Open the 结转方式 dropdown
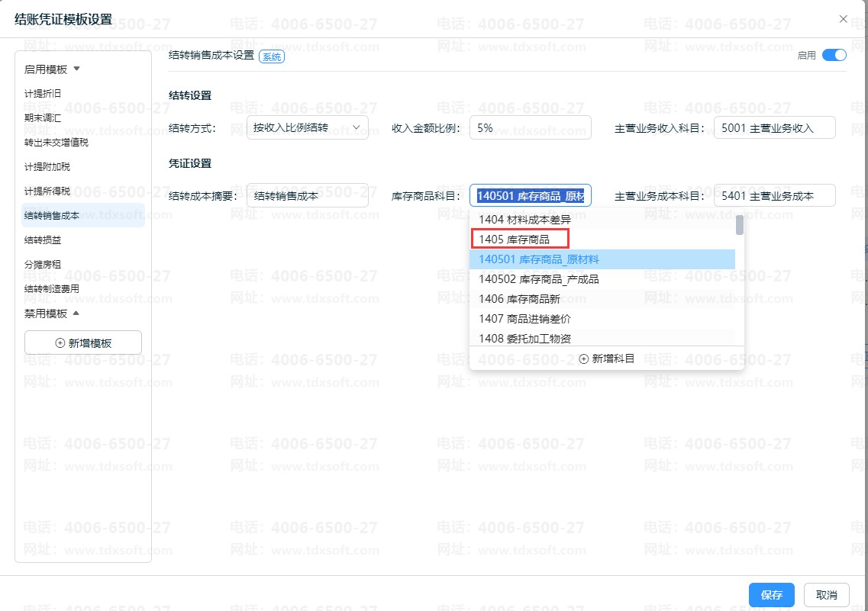 307,127
